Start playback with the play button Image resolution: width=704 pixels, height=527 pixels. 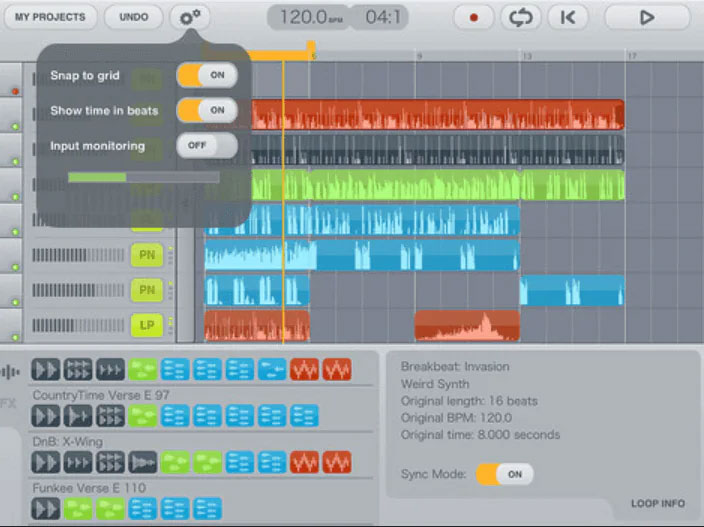click(x=647, y=18)
